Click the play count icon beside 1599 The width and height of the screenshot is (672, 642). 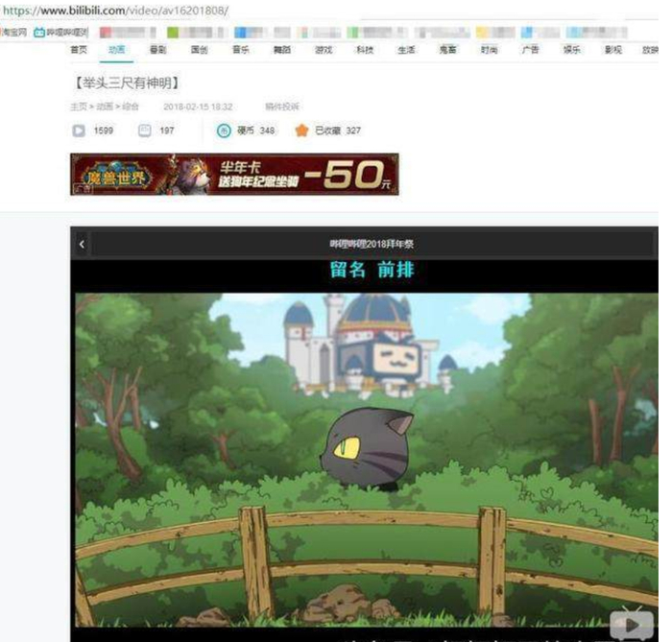click(x=79, y=131)
